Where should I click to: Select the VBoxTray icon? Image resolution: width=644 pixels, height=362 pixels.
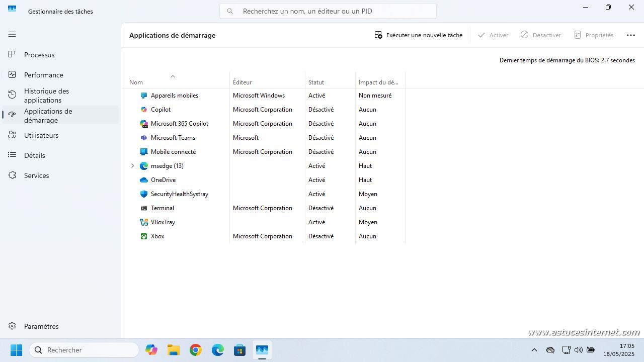pos(144,222)
